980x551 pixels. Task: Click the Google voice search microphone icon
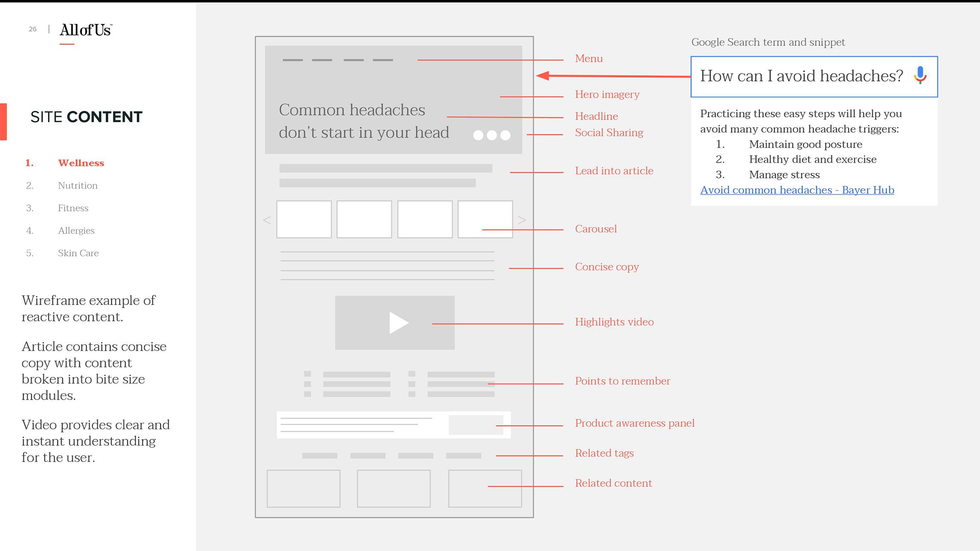(x=920, y=75)
